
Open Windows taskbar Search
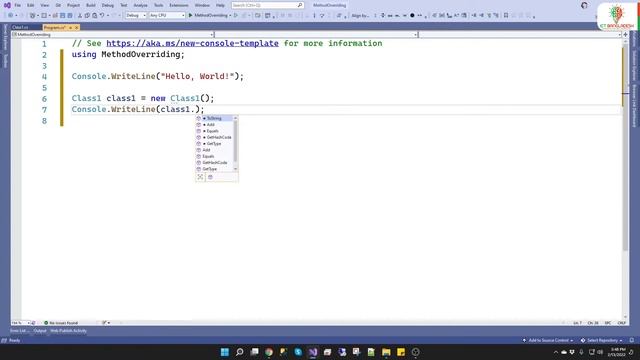click(x=240, y=352)
